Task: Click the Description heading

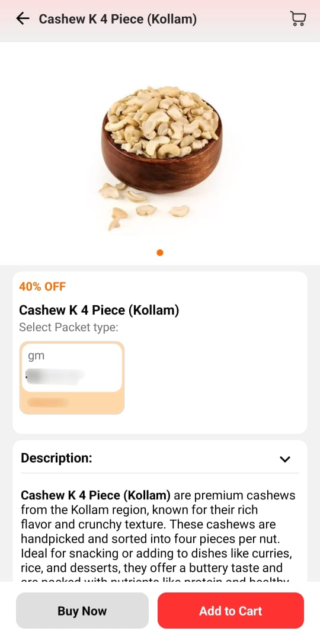Action: 56,458
